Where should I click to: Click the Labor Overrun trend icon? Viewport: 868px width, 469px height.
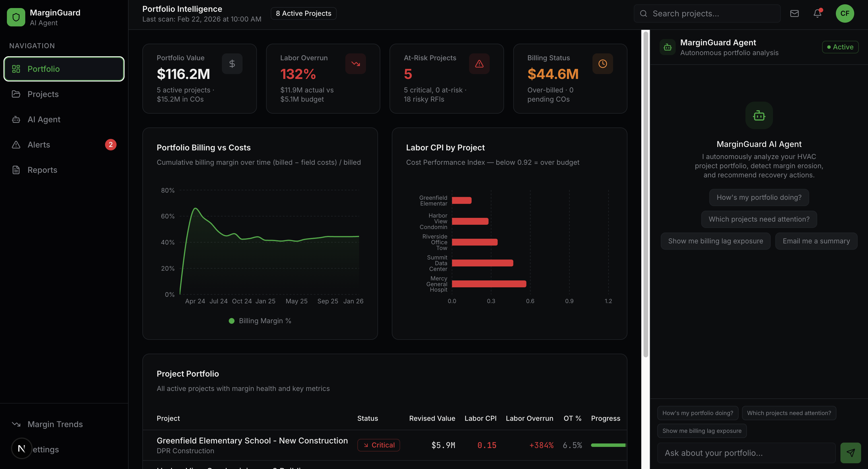[355, 64]
